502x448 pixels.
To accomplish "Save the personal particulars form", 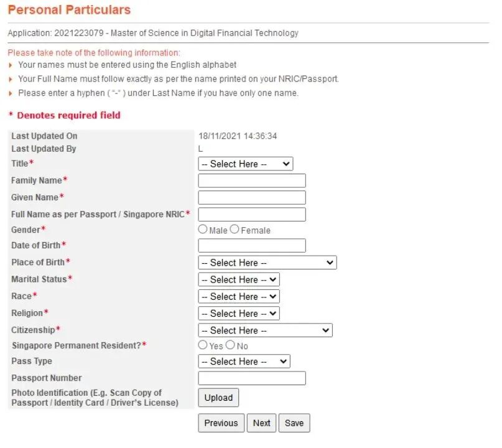I will pyautogui.click(x=294, y=423).
